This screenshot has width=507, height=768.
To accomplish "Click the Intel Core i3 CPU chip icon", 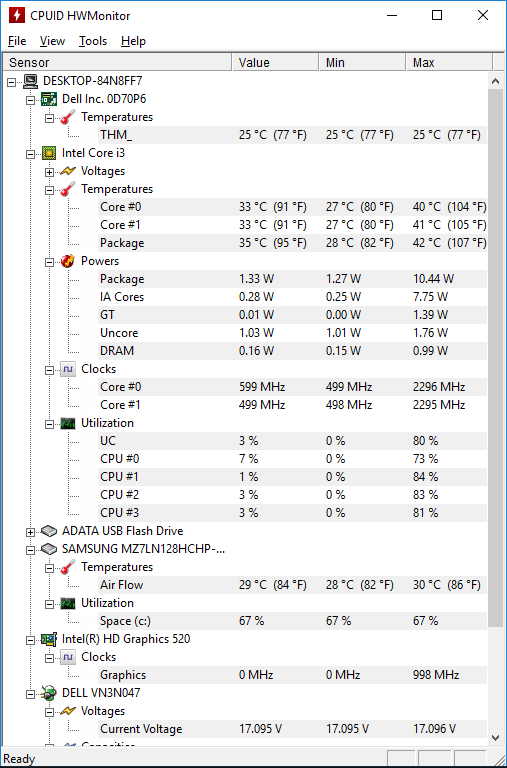I will [49, 153].
